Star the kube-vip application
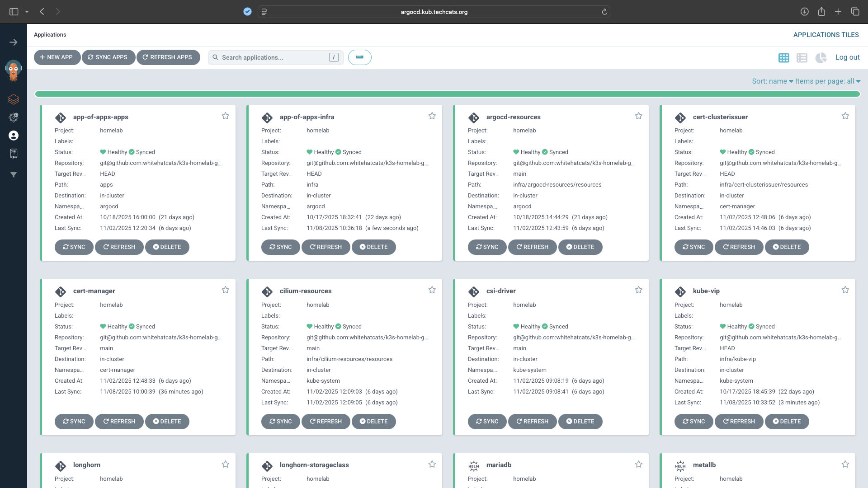The height and width of the screenshot is (488, 868). tap(845, 290)
